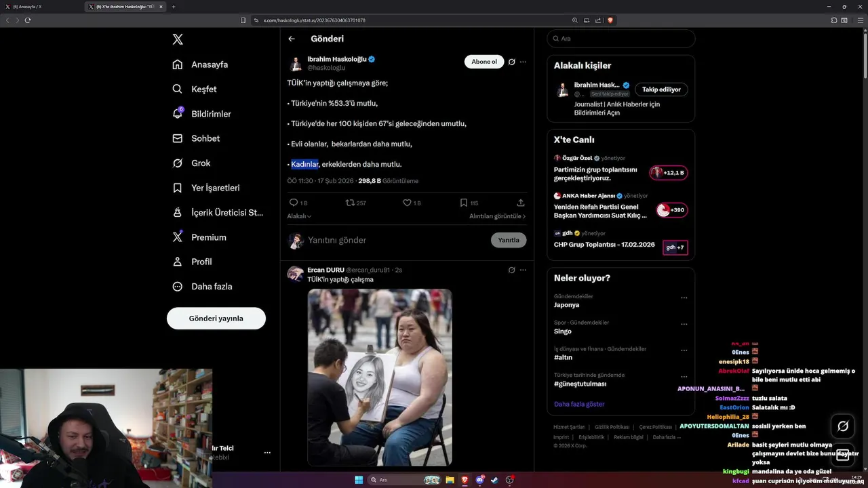Open options for #altın trend

pos(684,350)
